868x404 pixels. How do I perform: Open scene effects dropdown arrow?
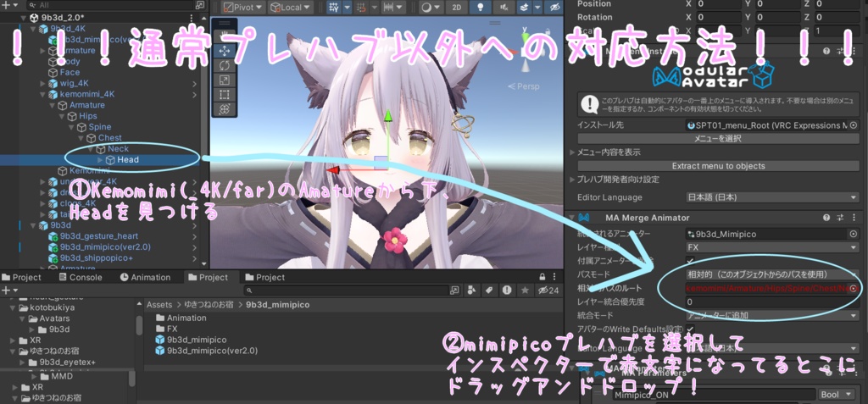(536, 7)
